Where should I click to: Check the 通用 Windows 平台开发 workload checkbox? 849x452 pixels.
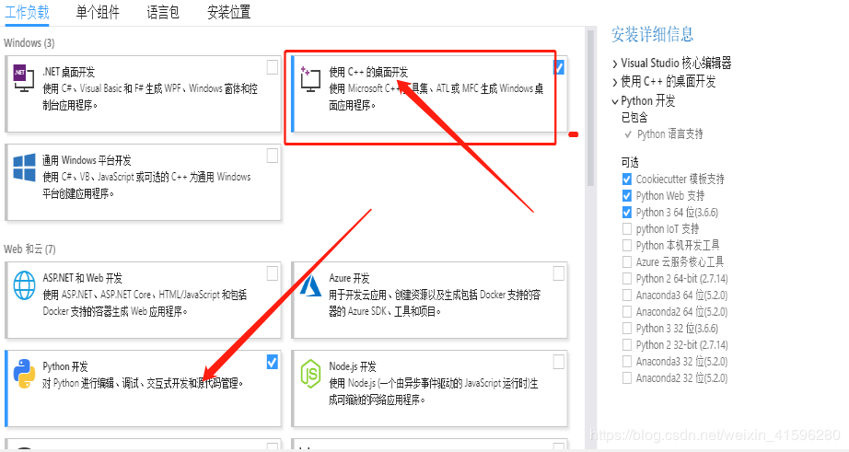click(272, 156)
